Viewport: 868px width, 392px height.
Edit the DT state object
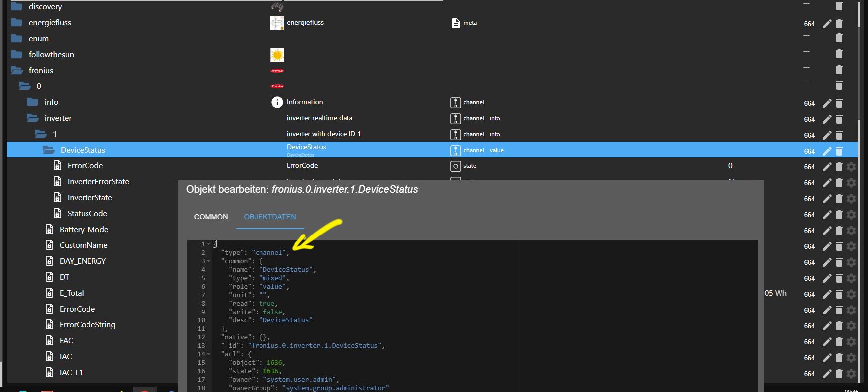click(827, 278)
